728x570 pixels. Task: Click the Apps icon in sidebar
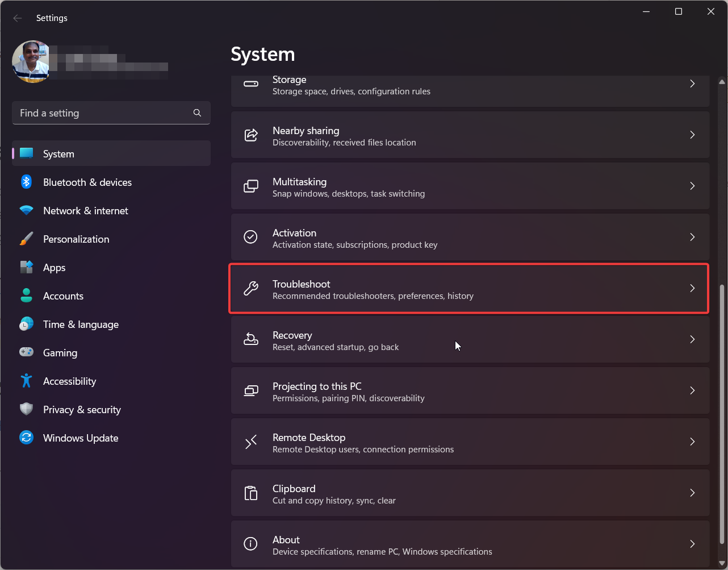click(x=27, y=267)
